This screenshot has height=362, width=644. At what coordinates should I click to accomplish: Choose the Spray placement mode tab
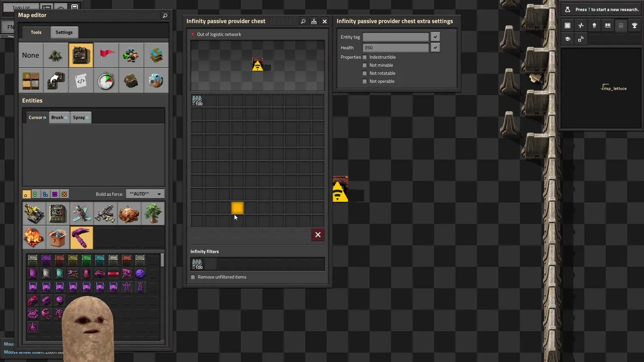click(80, 118)
